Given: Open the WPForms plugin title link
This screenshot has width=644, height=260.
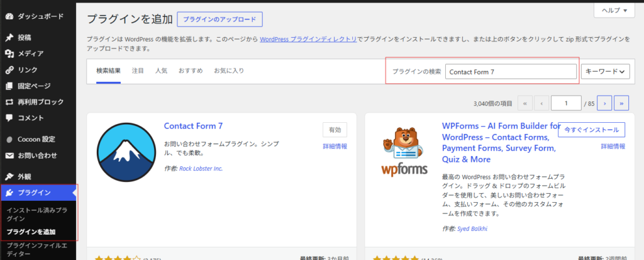Looking at the screenshot, I should click(x=501, y=142).
